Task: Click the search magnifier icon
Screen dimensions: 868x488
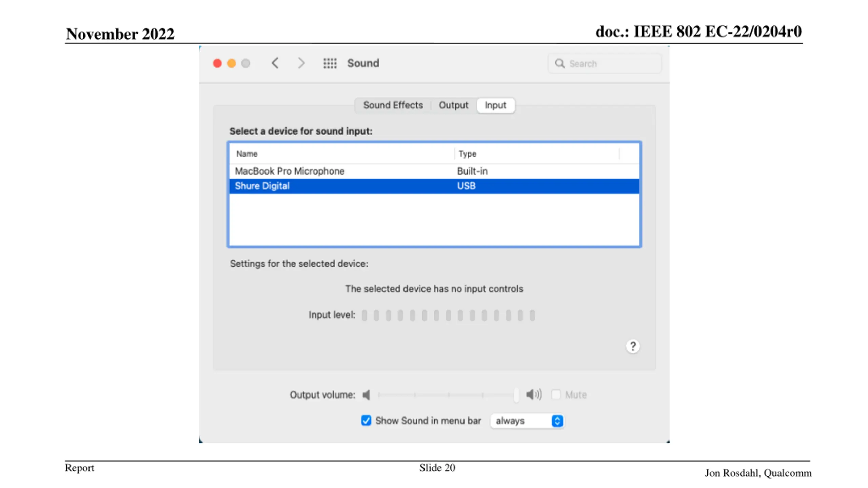Action: (559, 63)
